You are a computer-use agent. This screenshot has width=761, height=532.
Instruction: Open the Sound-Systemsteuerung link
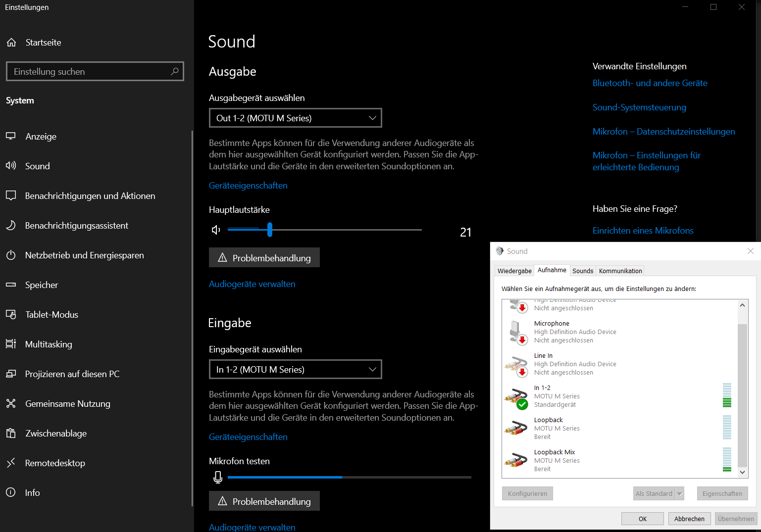tap(639, 107)
